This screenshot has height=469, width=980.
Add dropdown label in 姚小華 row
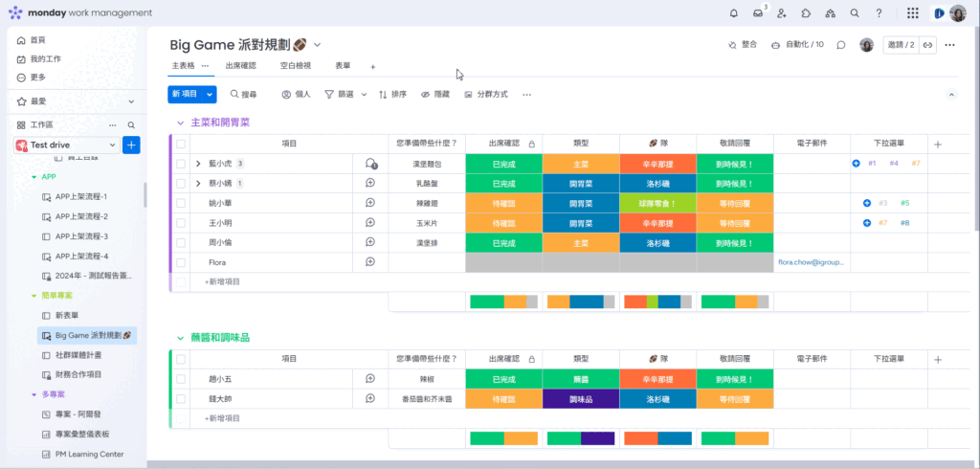coord(867,203)
